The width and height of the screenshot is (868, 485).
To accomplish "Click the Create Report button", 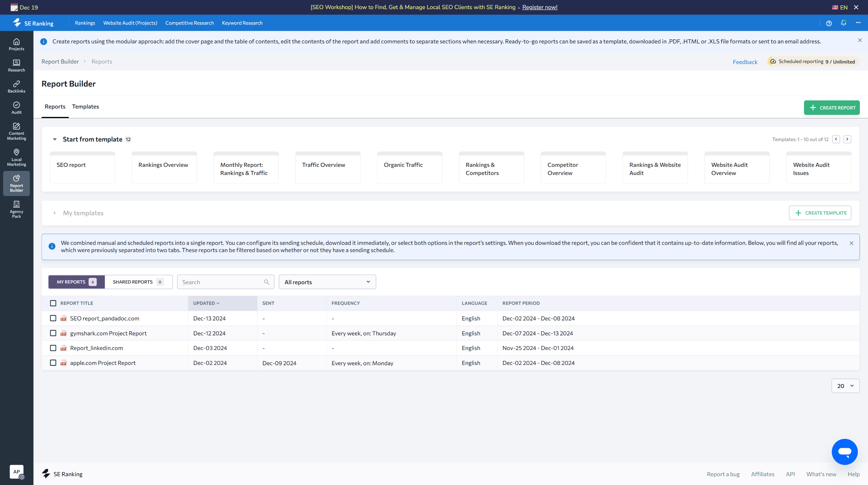I will point(831,108).
